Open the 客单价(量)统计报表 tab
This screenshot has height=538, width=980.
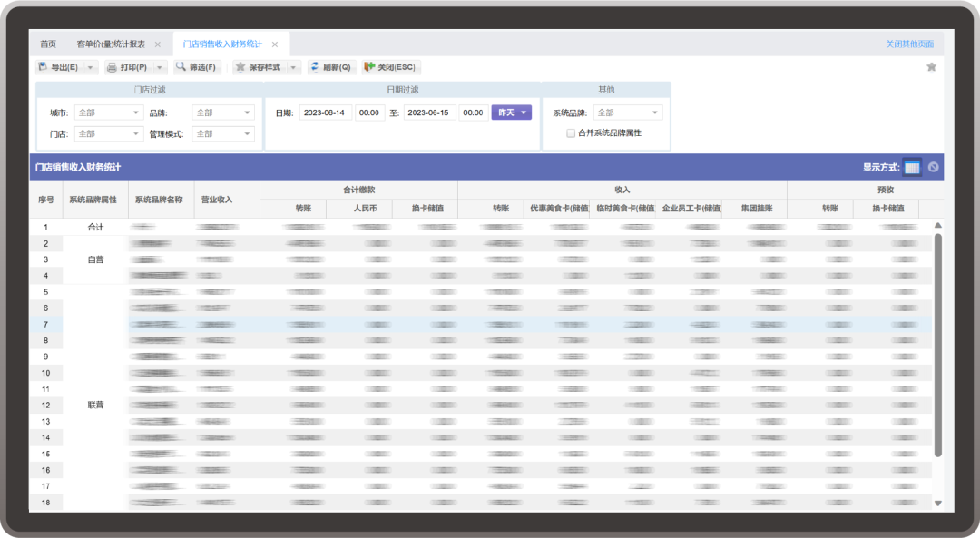pos(111,44)
